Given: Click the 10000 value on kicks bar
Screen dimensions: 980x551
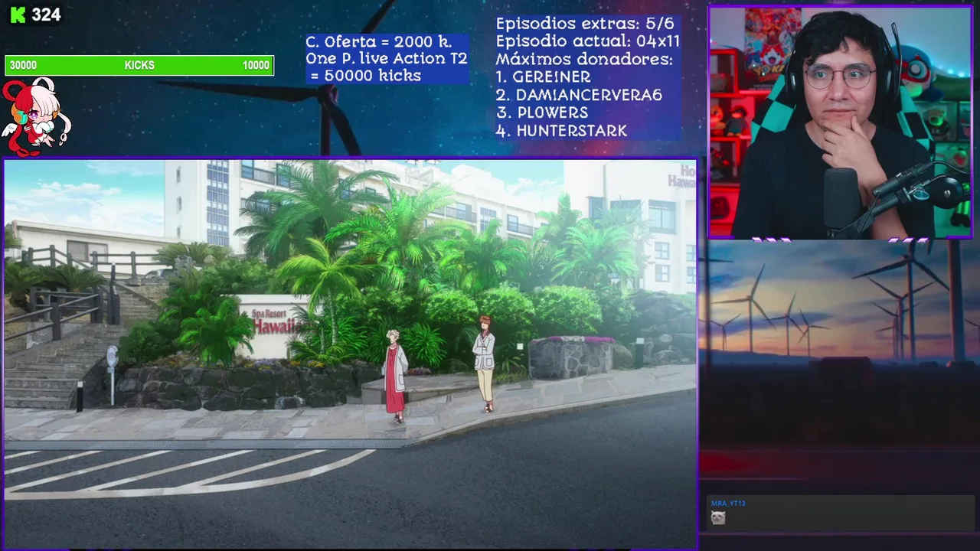Looking at the screenshot, I should click(256, 65).
